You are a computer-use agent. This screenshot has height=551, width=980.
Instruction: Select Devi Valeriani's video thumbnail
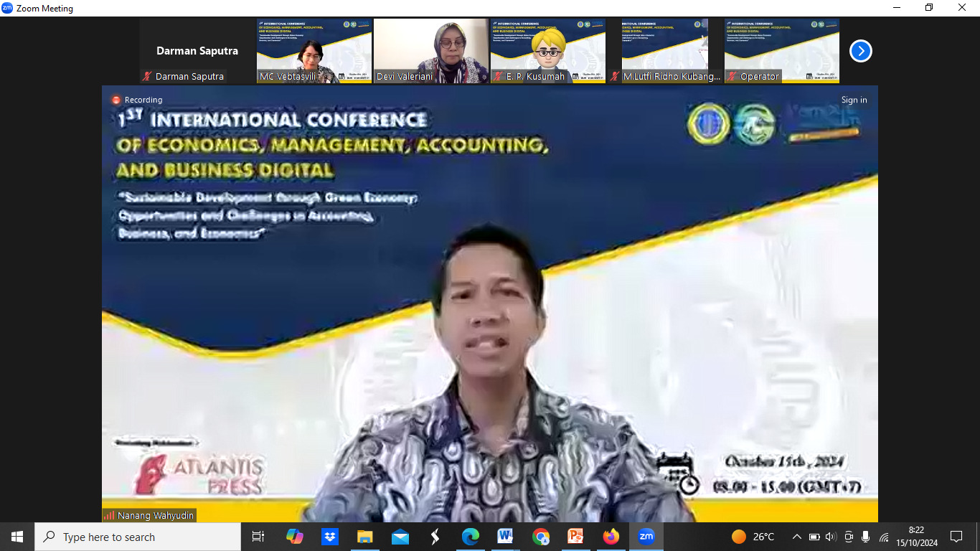pyautogui.click(x=430, y=51)
